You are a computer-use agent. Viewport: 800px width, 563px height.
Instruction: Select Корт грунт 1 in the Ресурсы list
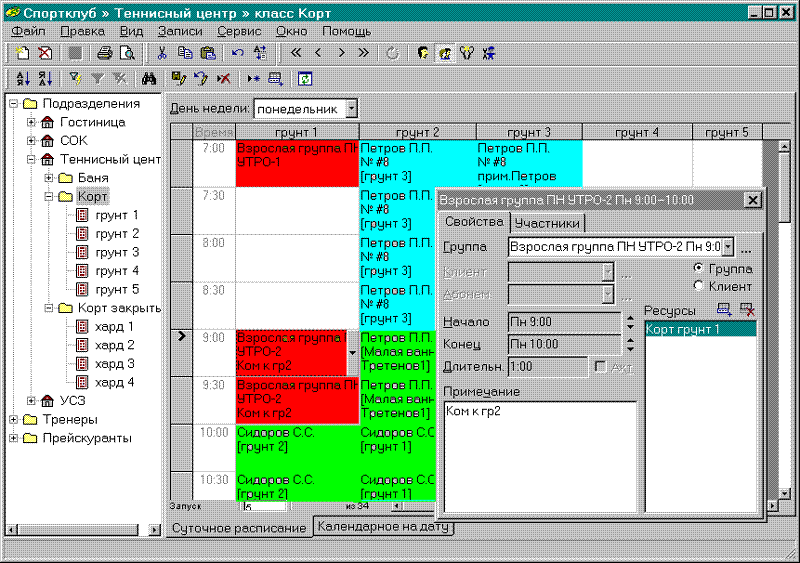coord(700,329)
